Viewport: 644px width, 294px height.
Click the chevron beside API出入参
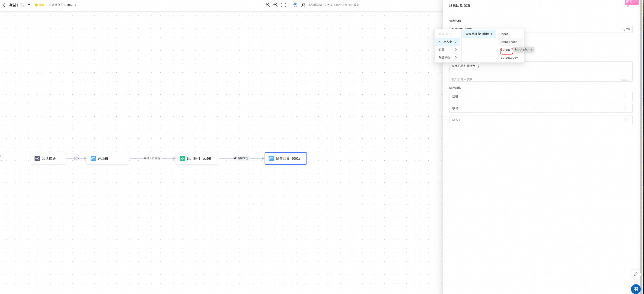pos(456,42)
